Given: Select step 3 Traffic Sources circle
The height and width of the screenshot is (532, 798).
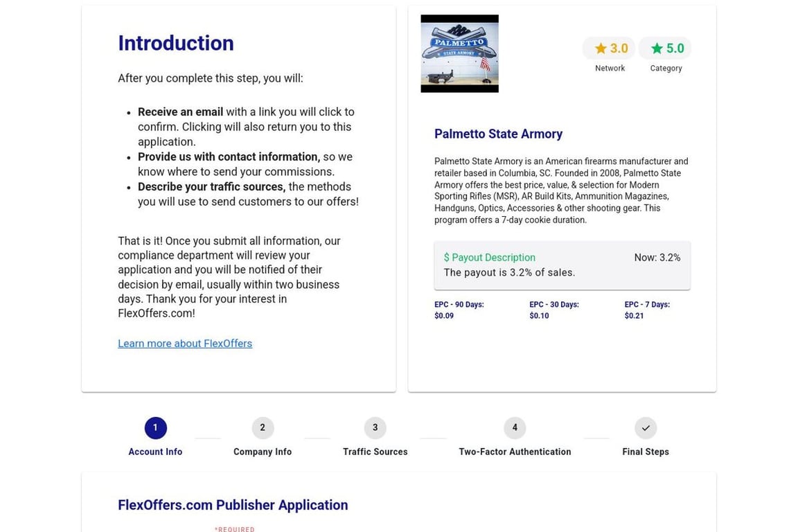Looking at the screenshot, I should (375, 427).
